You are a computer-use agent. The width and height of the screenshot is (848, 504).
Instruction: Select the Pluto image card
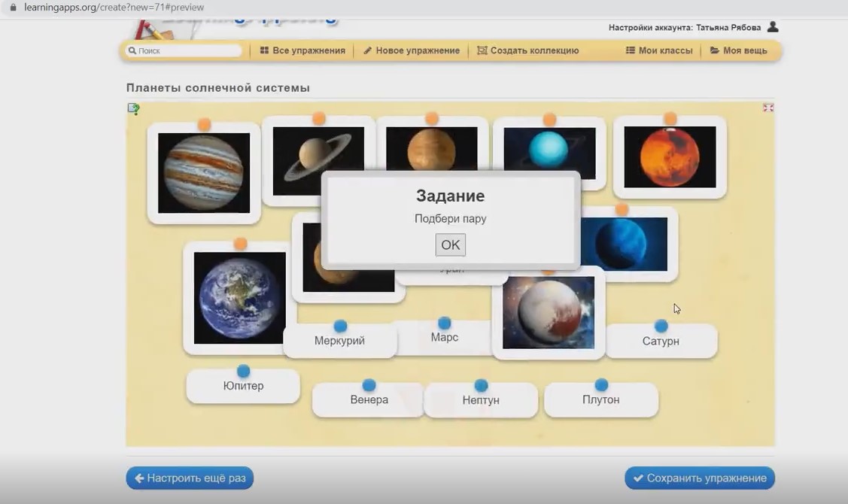click(x=548, y=312)
